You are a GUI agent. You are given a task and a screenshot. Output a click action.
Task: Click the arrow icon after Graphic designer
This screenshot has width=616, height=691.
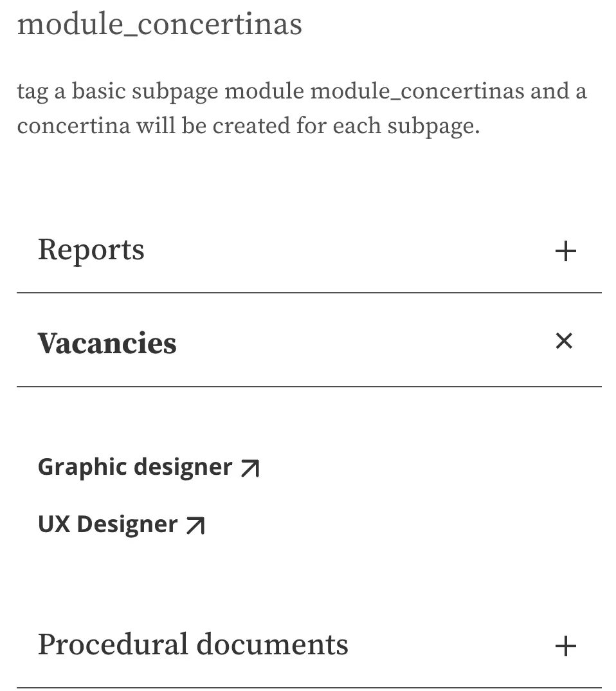(x=249, y=468)
